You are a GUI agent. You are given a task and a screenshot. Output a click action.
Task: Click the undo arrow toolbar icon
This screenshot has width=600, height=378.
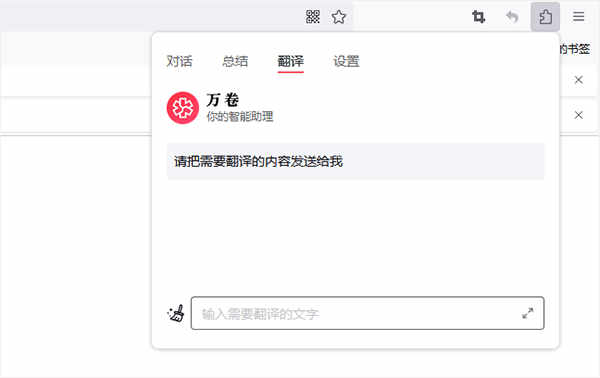click(512, 17)
